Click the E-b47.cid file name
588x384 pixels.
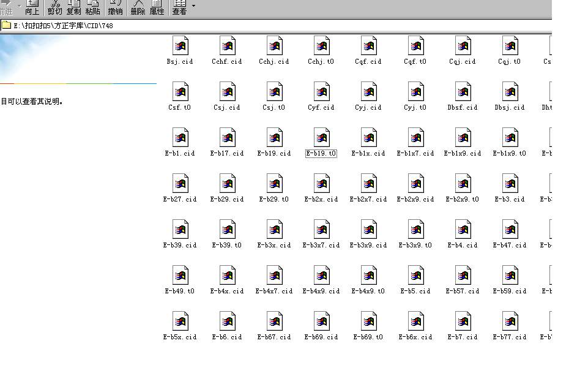coord(510,245)
